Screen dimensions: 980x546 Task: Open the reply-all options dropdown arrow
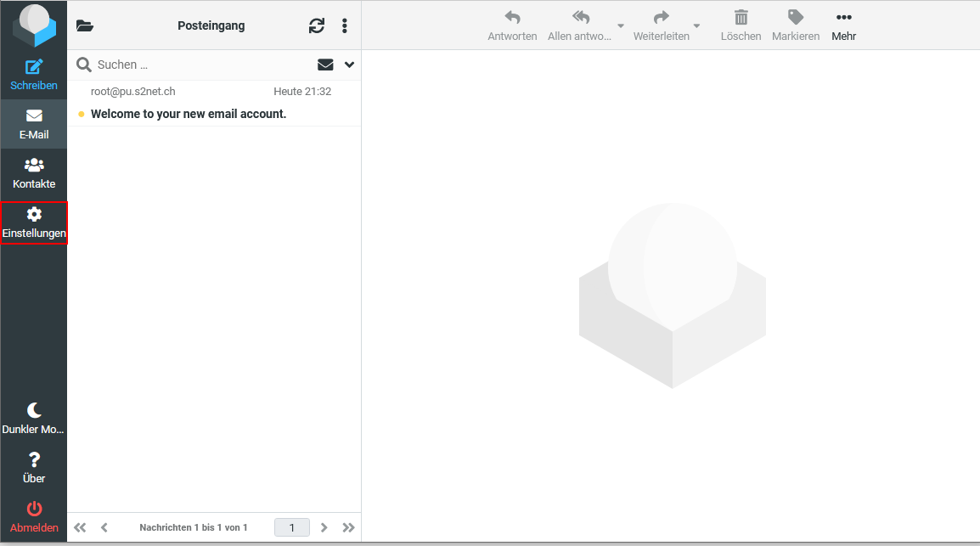[x=621, y=26]
